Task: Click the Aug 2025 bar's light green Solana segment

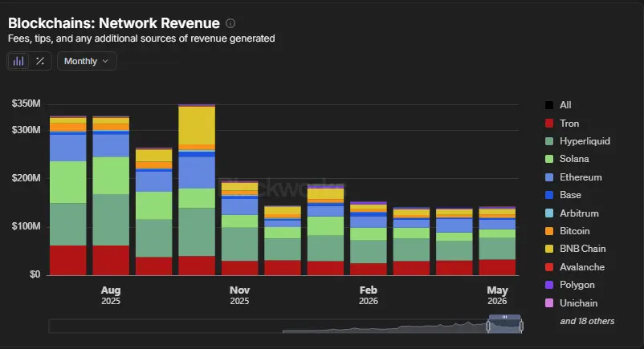Action: 111,176
